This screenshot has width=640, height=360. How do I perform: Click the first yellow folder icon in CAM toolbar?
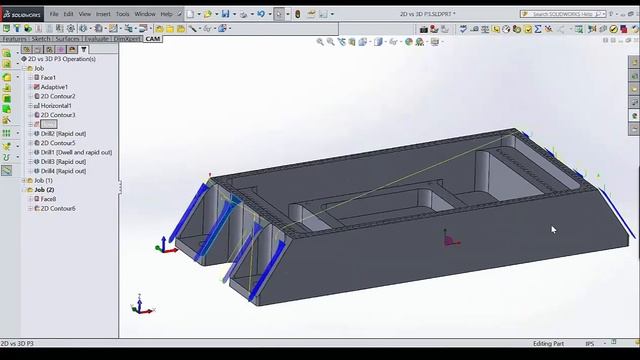pyautogui.click(x=159, y=28)
